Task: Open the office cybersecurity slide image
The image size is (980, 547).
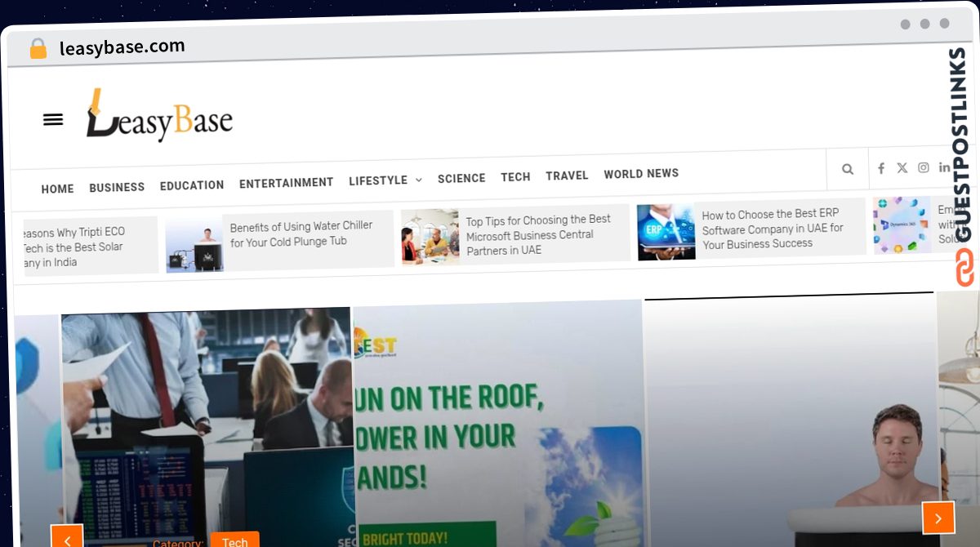Action: (207, 429)
